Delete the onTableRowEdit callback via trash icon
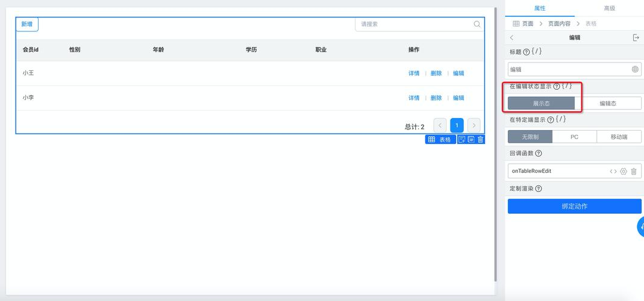The width and height of the screenshot is (644, 301). coord(634,171)
